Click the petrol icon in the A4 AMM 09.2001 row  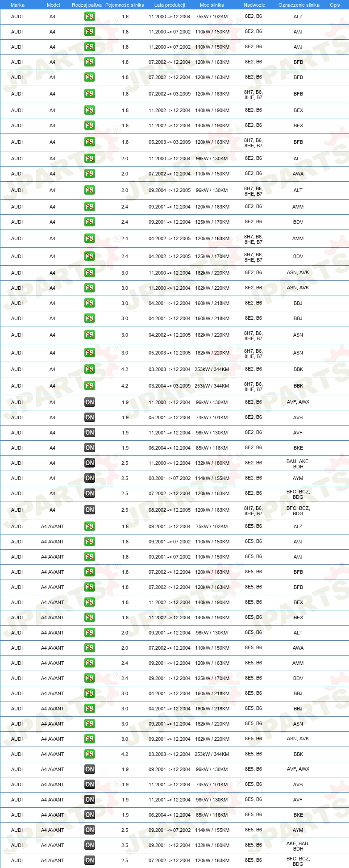pyautogui.click(x=90, y=207)
